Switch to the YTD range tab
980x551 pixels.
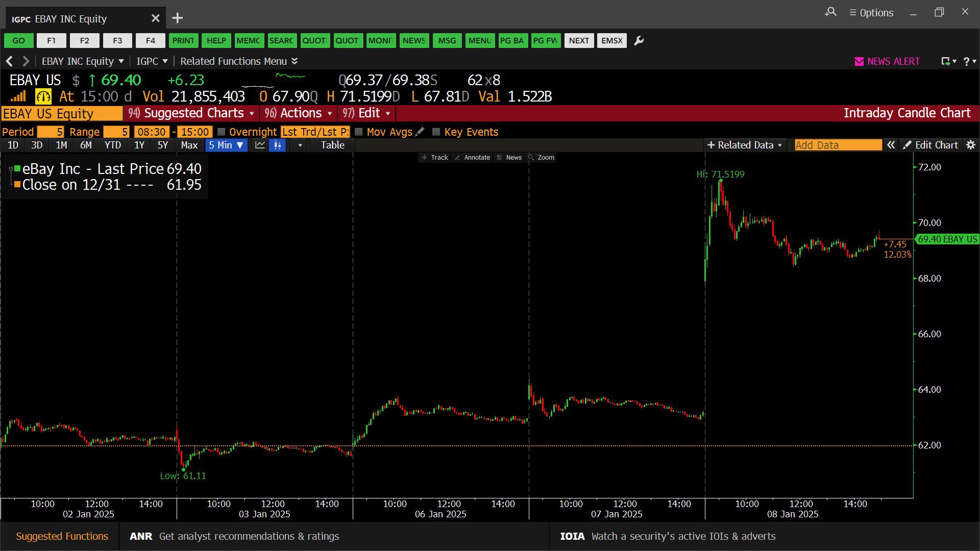click(112, 145)
